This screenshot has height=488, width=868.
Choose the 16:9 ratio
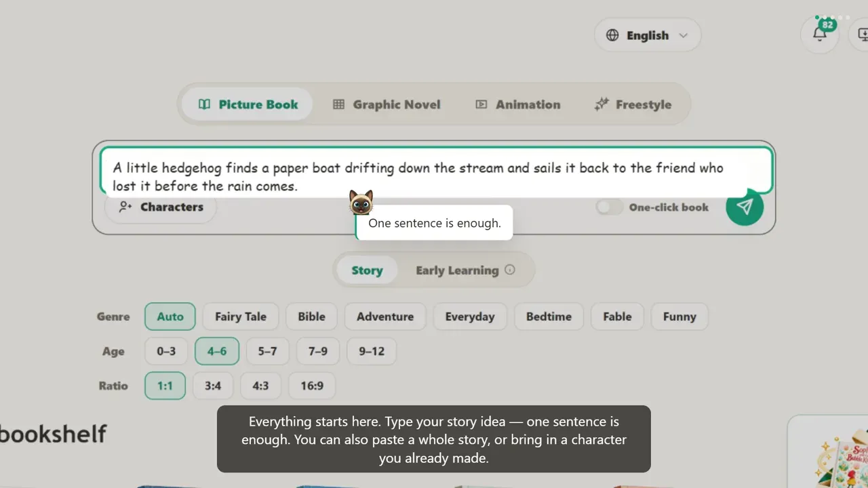[312, 386]
